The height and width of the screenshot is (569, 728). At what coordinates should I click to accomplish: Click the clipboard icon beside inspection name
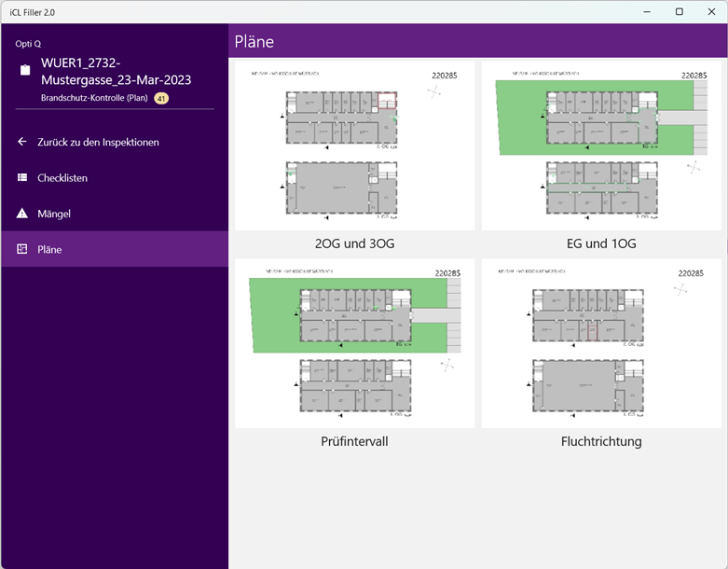pos(25,71)
